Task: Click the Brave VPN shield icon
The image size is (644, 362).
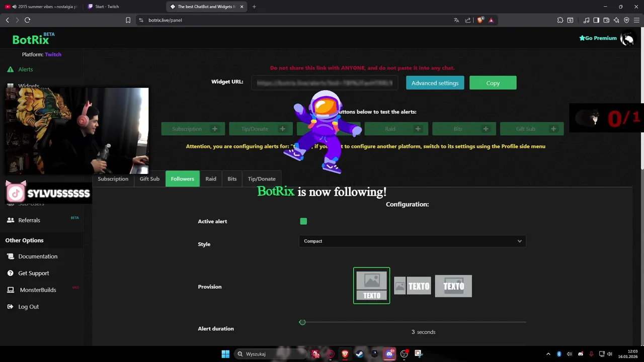Action: pos(626,20)
